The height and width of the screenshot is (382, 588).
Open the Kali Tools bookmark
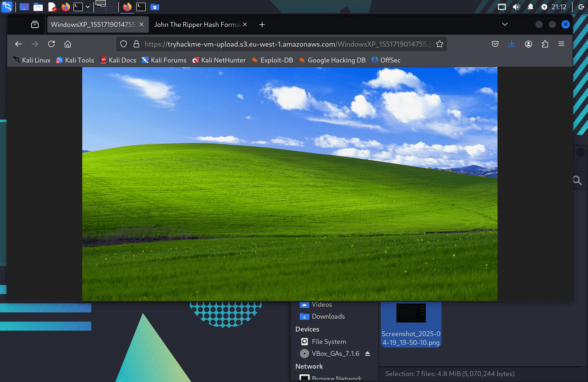(x=75, y=60)
